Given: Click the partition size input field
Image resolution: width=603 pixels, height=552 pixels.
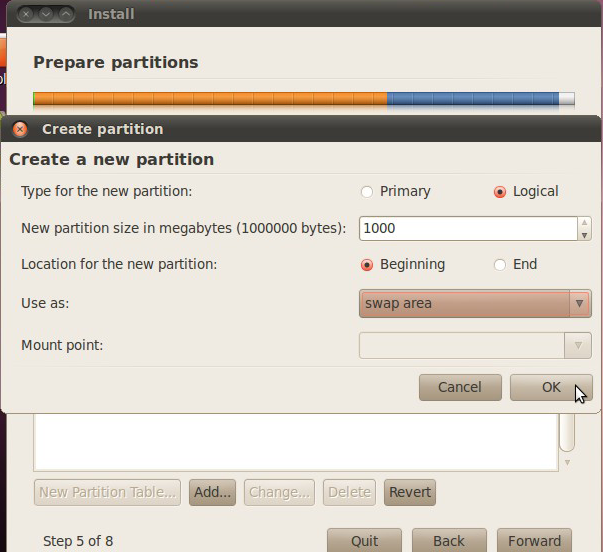Looking at the screenshot, I should [466, 228].
